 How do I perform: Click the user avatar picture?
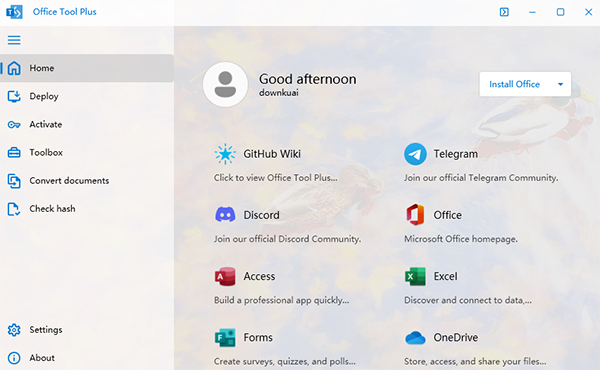point(225,84)
